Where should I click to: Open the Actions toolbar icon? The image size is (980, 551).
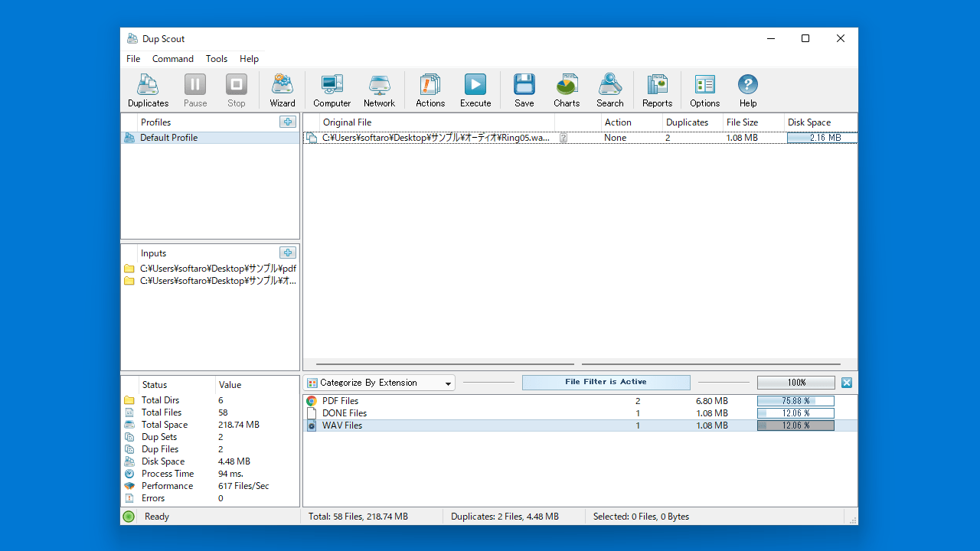[x=430, y=91]
